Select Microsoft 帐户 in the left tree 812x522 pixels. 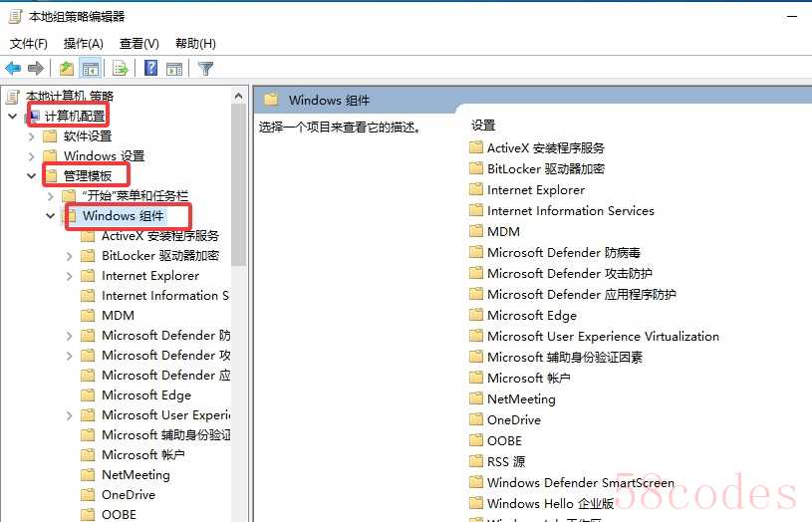142,454
